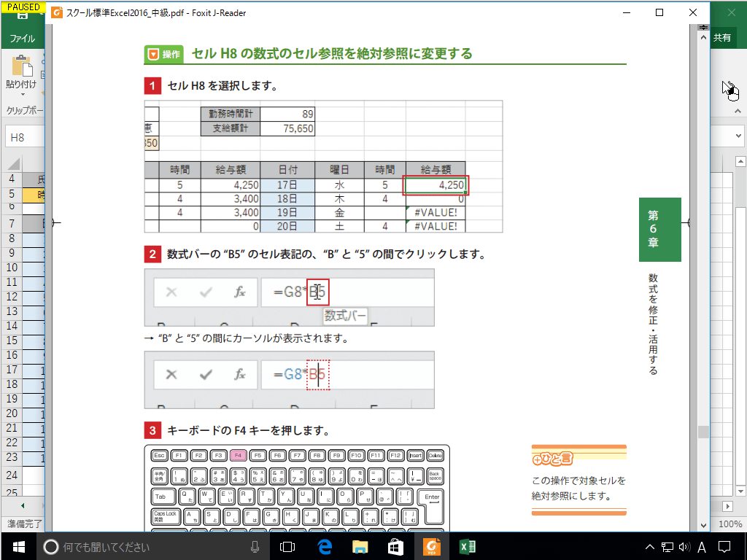Click inside the taskbar search field
This screenshot has width=747, height=560.
click(146, 546)
